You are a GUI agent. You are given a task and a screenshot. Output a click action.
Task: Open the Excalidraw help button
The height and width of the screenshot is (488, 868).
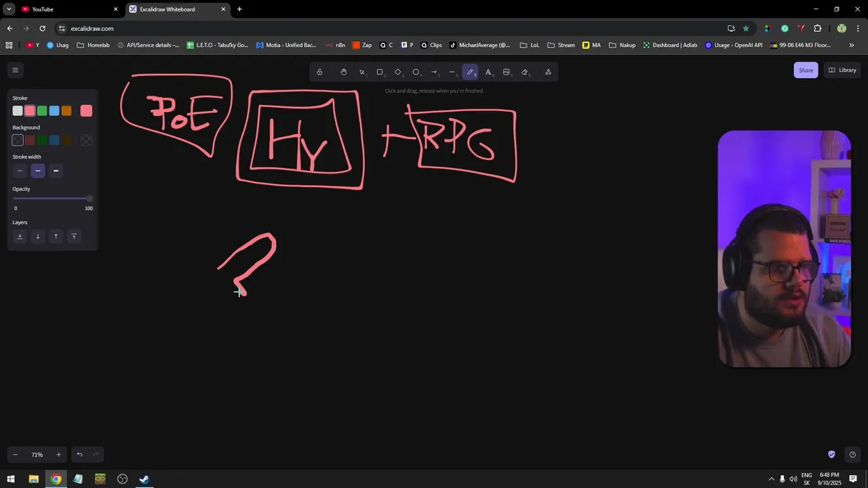[852, 454]
